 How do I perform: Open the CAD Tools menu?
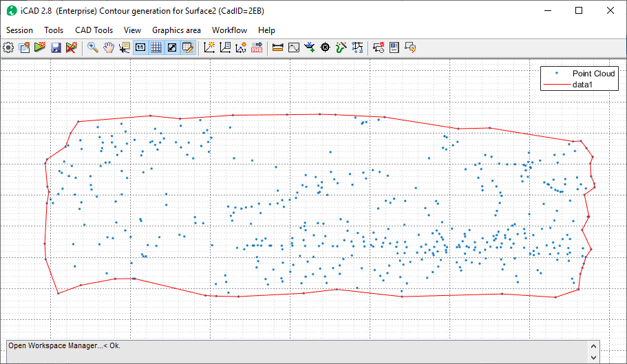click(x=94, y=30)
